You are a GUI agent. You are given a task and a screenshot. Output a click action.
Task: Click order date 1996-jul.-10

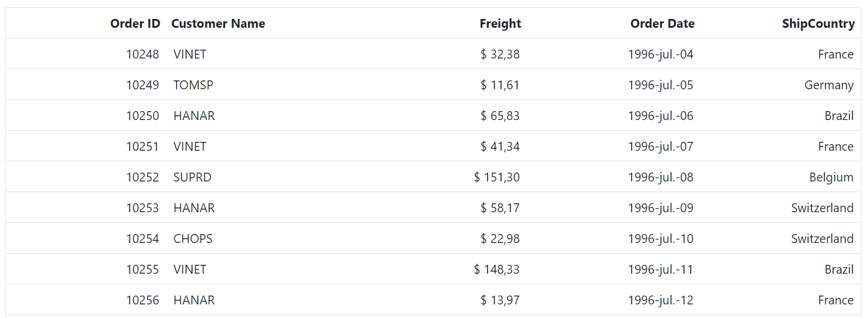pyautogui.click(x=660, y=239)
